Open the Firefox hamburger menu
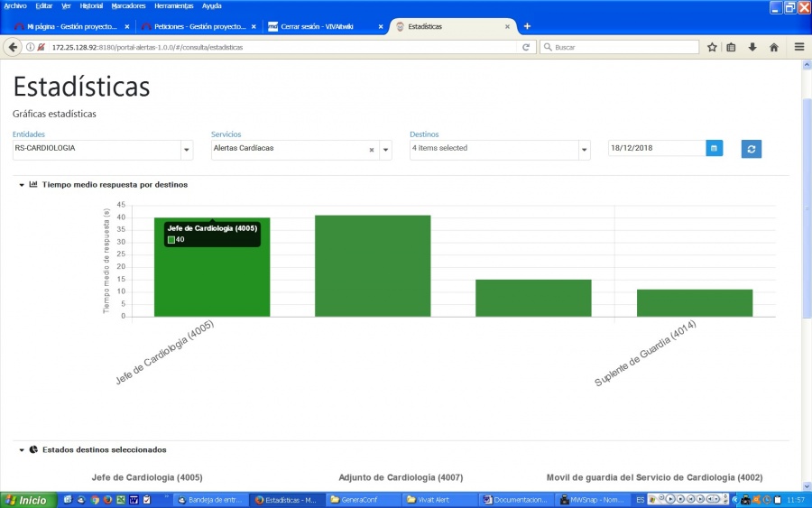The height and width of the screenshot is (508, 812). [799, 47]
